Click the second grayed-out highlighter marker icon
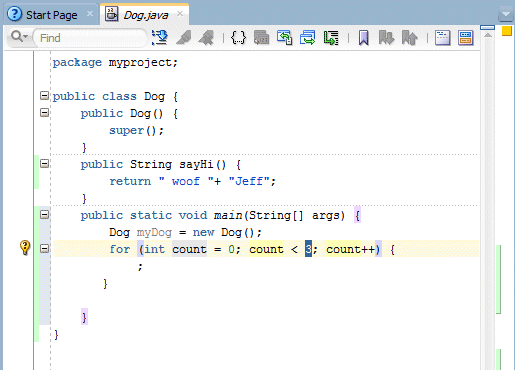 point(206,38)
